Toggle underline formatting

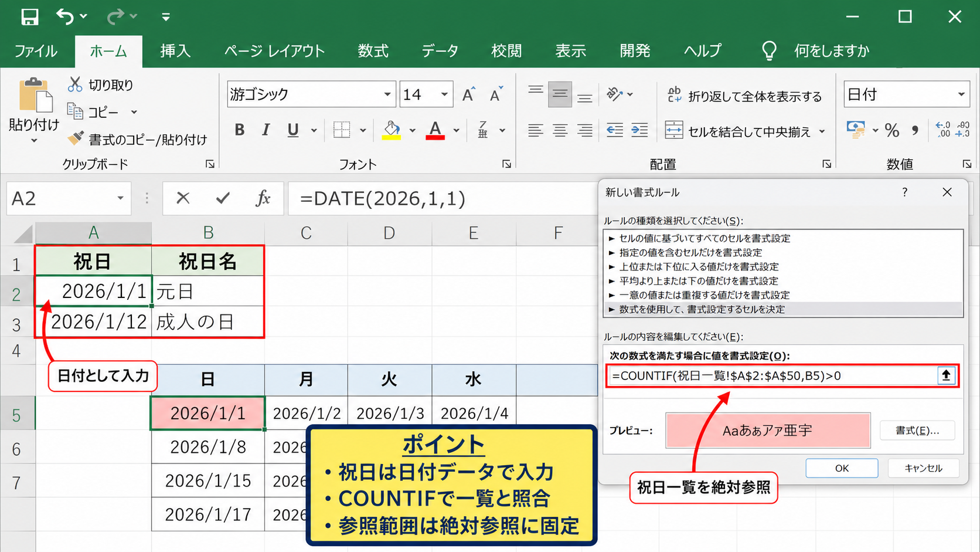pyautogui.click(x=293, y=130)
